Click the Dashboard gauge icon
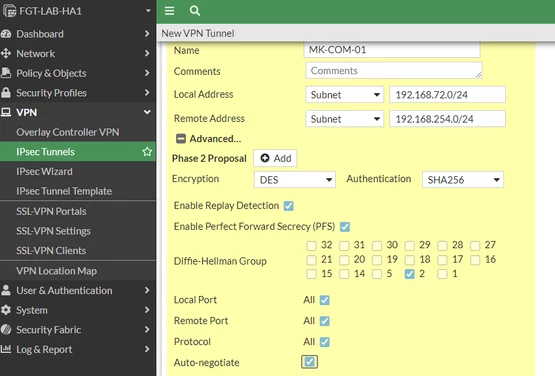The height and width of the screenshot is (376, 555). pyautogui.click(x=6, y=34)
